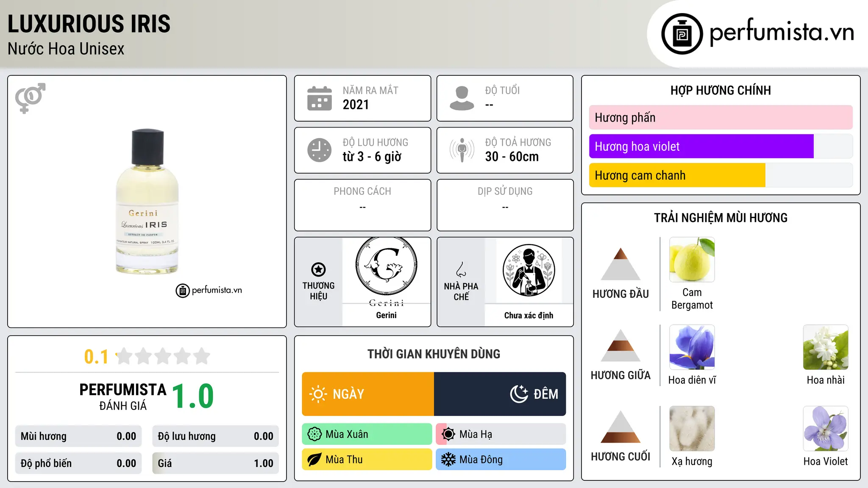Screen dimensions: 868x488
Task: Click the Mùi hương score row
Action: pyautogui.click(x=78, y=436)
